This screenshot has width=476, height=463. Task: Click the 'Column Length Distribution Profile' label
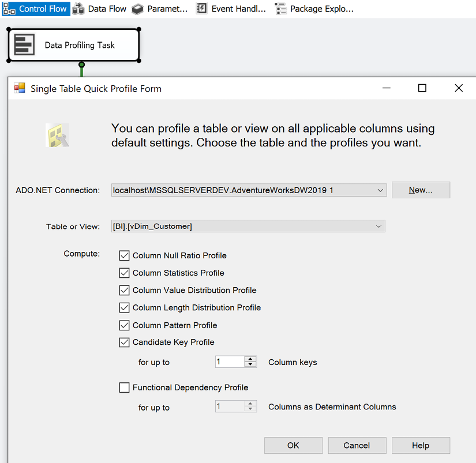coord(197,308)
